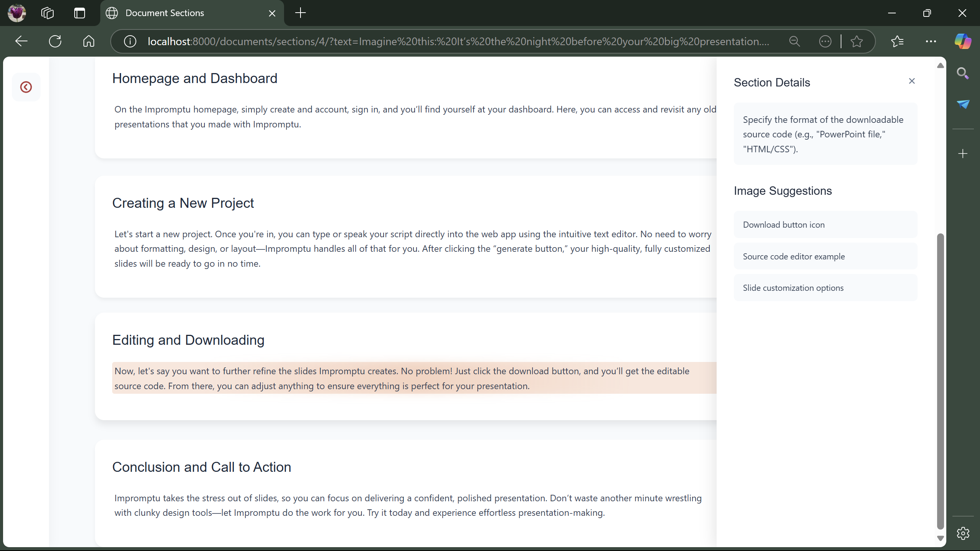Open Copilot sidebar icon
The height and width of the screenshot is (551, 980).
click(x=962, y=41)
